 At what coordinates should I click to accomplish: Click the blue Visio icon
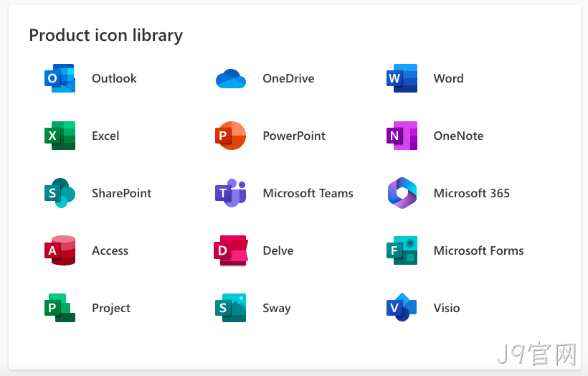pyautogui.click(x=402, y=307)
